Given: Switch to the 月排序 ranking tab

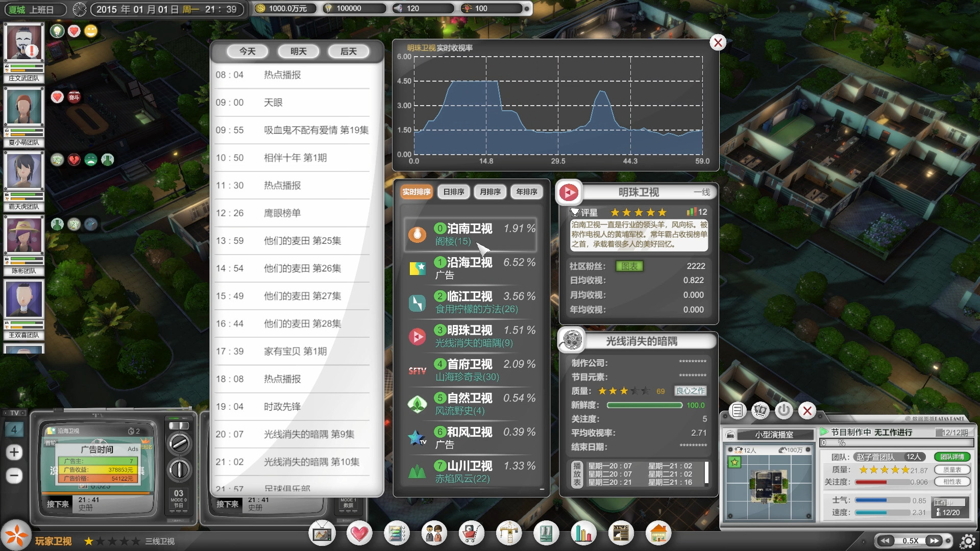Looking at the screenshot, I should click(x=489, y=191).
